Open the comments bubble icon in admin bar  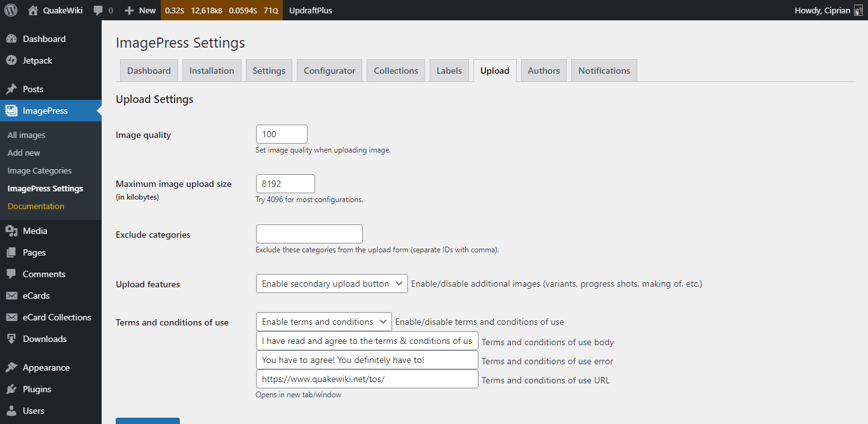[98, 11]
